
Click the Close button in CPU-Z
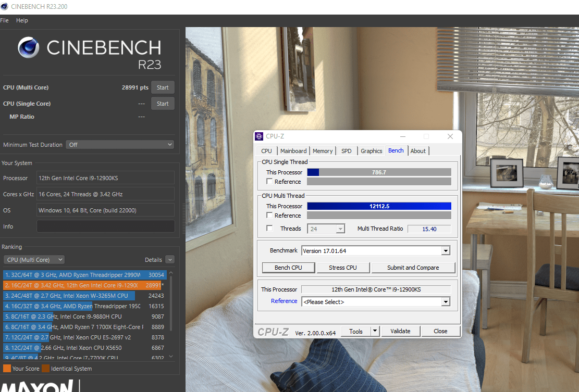pyautogui.click(x=440, y=331)
